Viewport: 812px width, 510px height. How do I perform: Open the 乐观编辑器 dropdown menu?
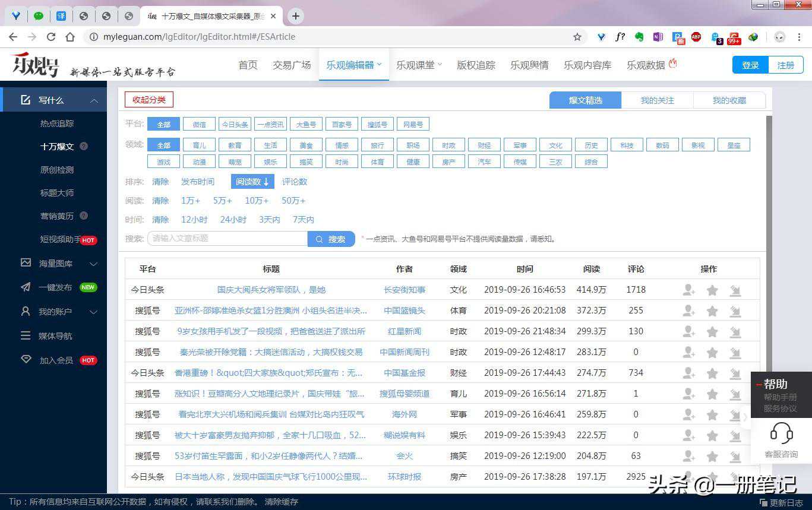click(x=353, y=65)
